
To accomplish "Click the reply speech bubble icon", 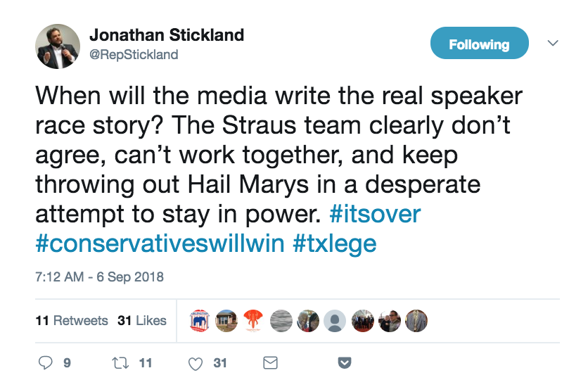I will (46, 363).
